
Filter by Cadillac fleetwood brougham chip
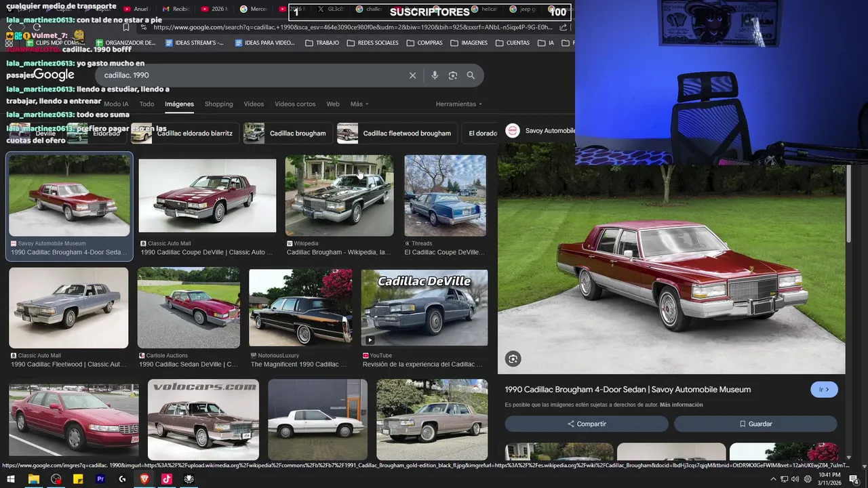(397, 133)
